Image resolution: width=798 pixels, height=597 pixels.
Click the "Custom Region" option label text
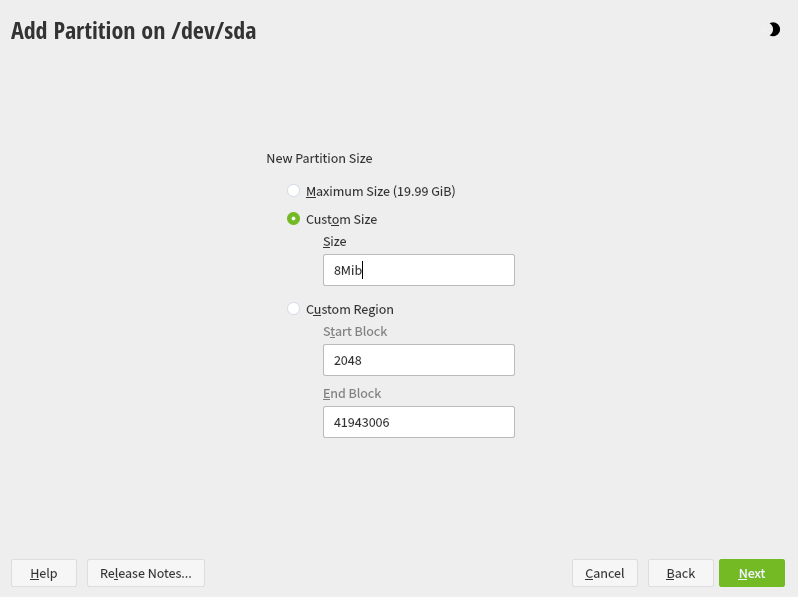coord(349,309)
